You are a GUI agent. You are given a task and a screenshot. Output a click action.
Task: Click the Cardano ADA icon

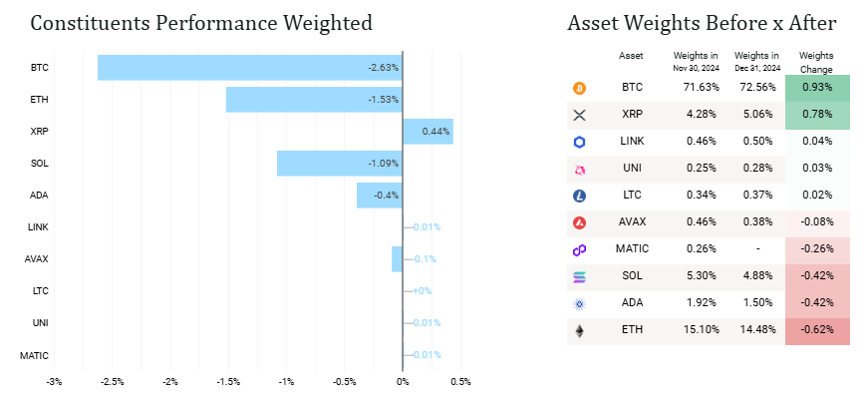580,303
